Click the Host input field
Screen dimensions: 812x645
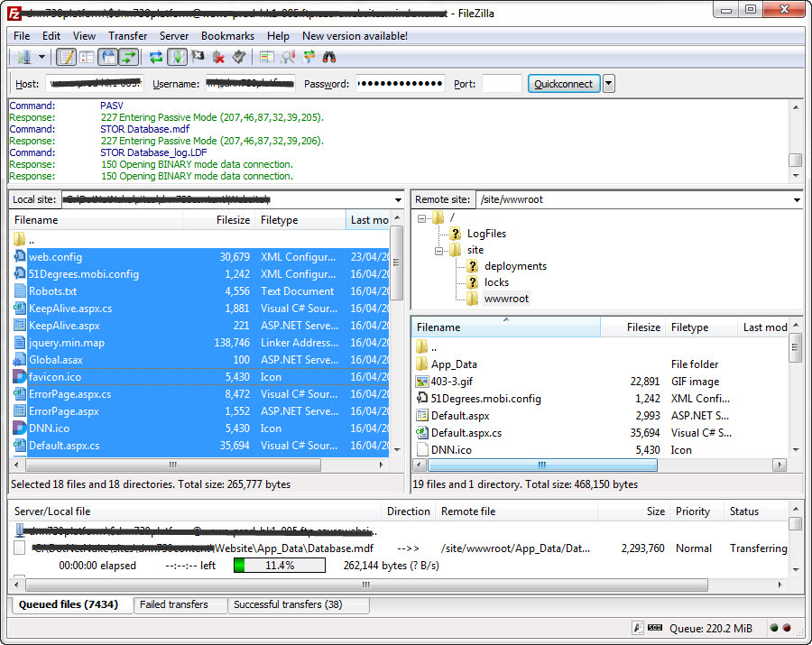point(94,83)
